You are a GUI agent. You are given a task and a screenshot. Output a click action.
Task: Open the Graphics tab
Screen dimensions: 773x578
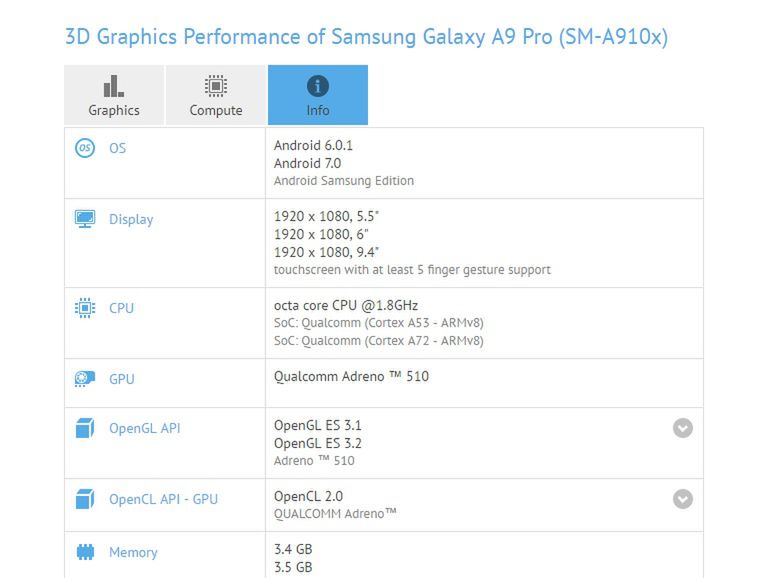click(x=114, y=95)
